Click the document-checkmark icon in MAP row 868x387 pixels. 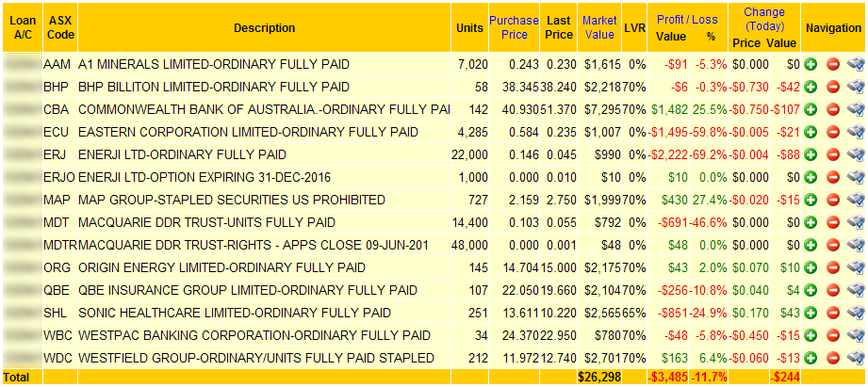coord(856,201)
